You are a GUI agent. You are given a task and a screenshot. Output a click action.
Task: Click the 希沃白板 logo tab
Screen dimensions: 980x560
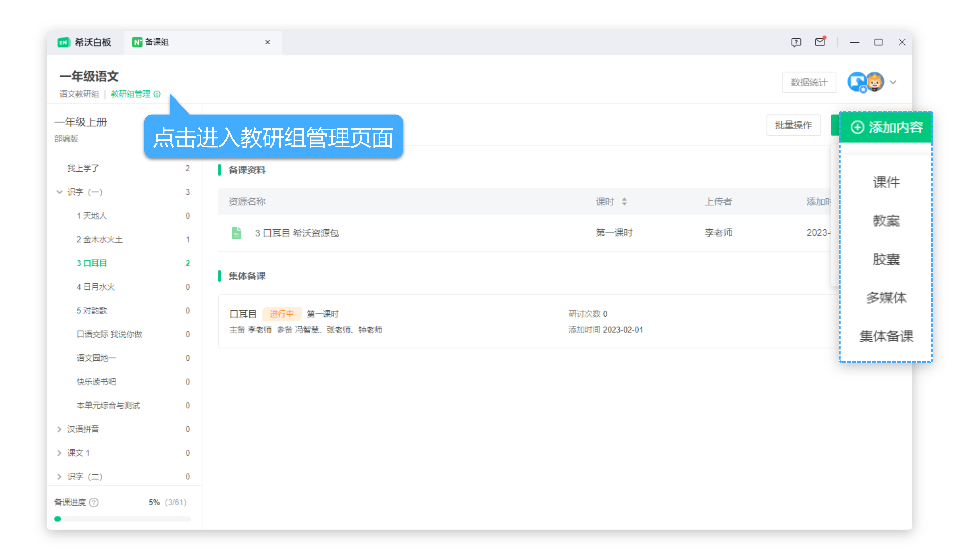(84, 42)
